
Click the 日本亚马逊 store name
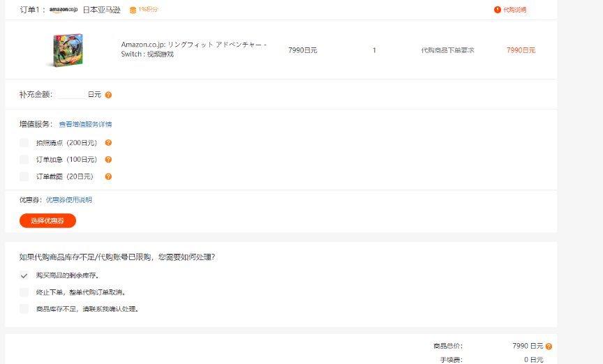pos(102,10)
